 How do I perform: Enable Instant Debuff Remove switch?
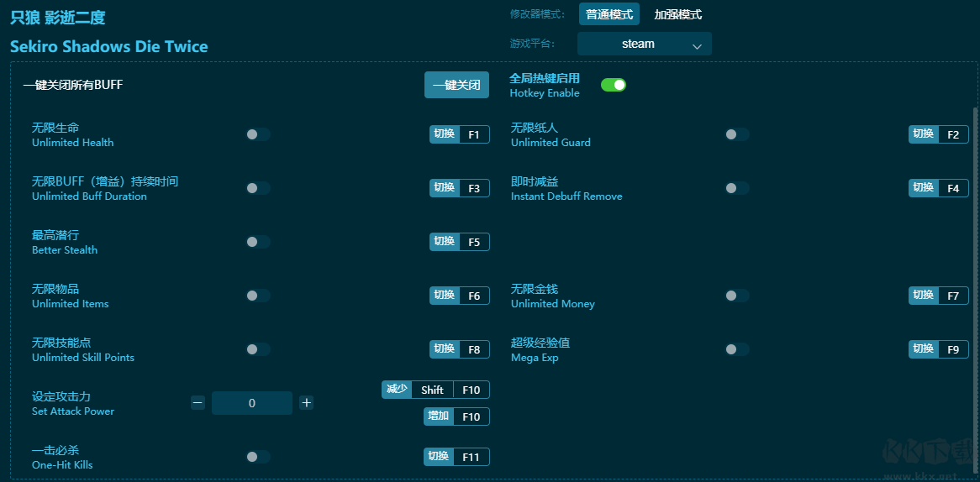[x=737, y=188]
